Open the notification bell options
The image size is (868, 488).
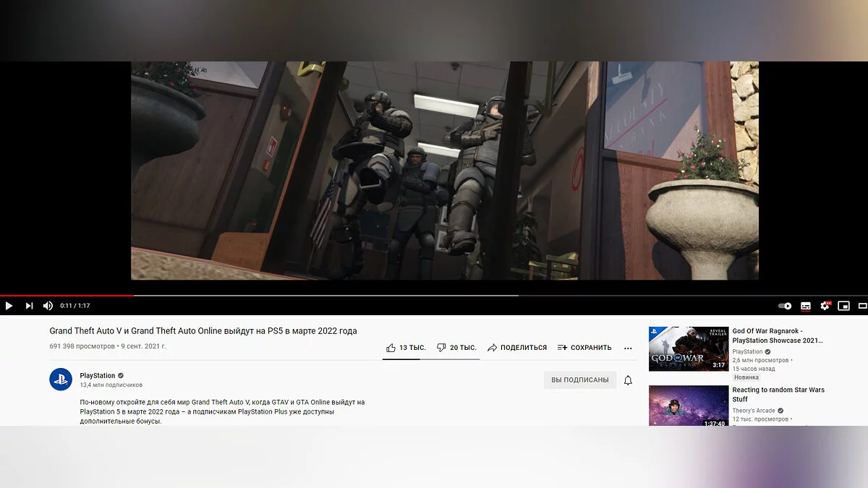click(628, 380)
